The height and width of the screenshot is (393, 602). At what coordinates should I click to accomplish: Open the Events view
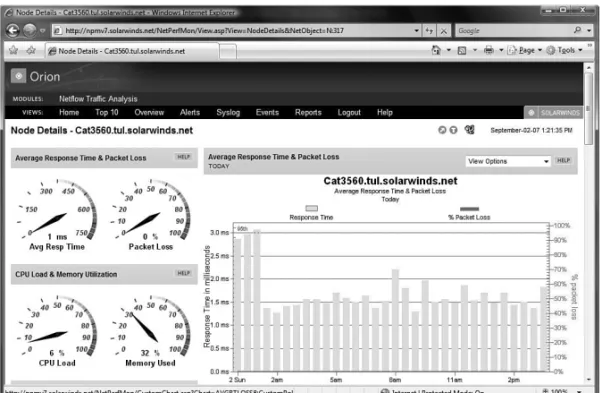coord(267,112)
